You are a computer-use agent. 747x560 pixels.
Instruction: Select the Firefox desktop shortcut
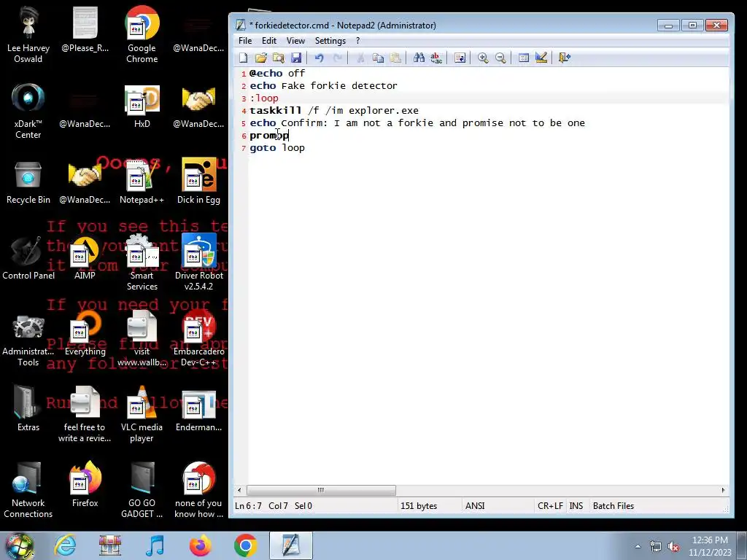tap(85, 485)
